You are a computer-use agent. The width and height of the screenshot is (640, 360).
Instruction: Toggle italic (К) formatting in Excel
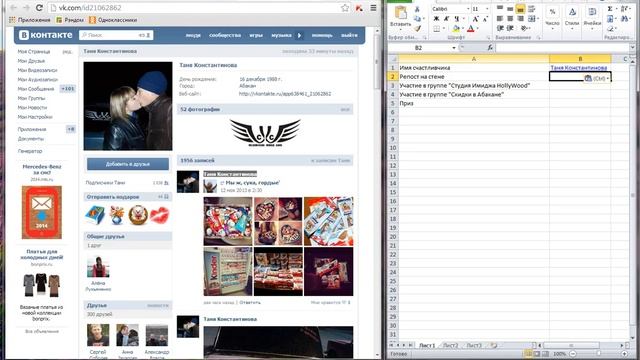(x=446, y=18)
